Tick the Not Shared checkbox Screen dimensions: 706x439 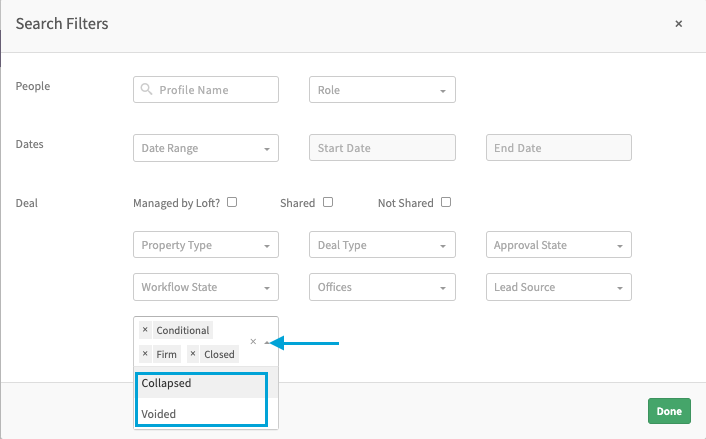pos(446,202)
